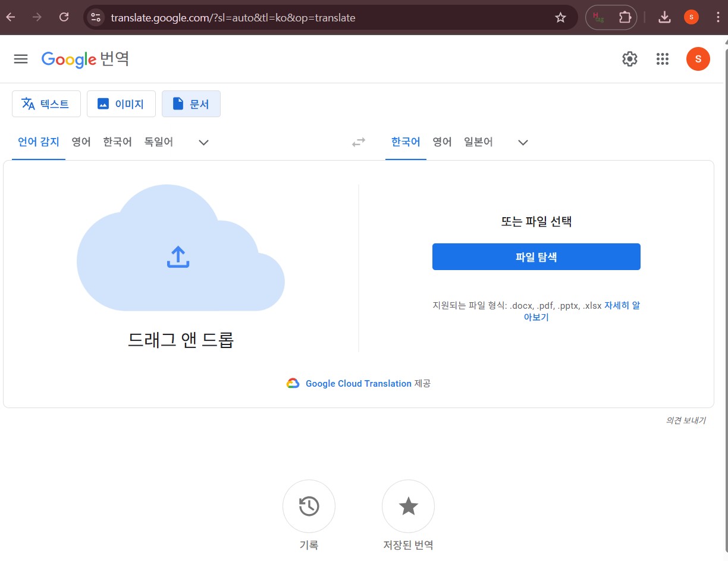The height and width of the screenshot is (561, 728).
Task: Expand the target language list
Action: 523,142
